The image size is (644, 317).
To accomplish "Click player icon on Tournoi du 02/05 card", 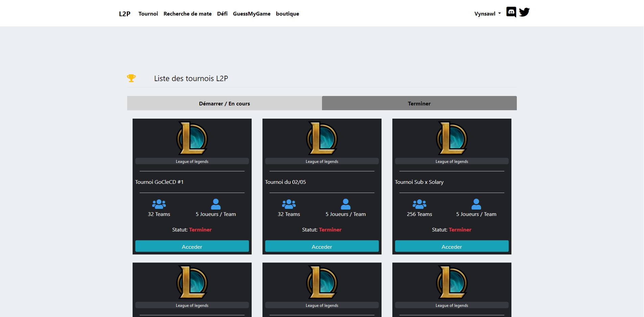I will tap(346, 204).
